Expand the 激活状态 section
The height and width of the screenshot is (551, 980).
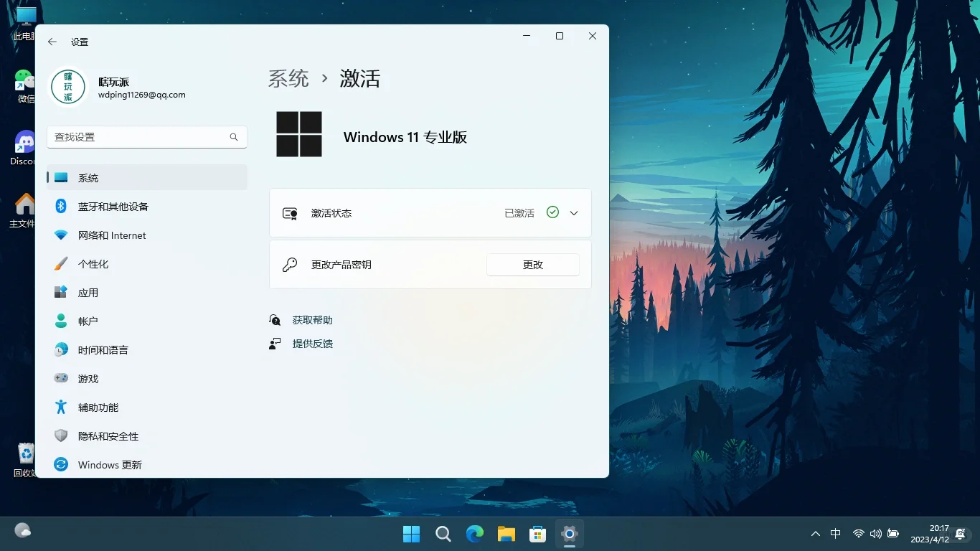573,212
